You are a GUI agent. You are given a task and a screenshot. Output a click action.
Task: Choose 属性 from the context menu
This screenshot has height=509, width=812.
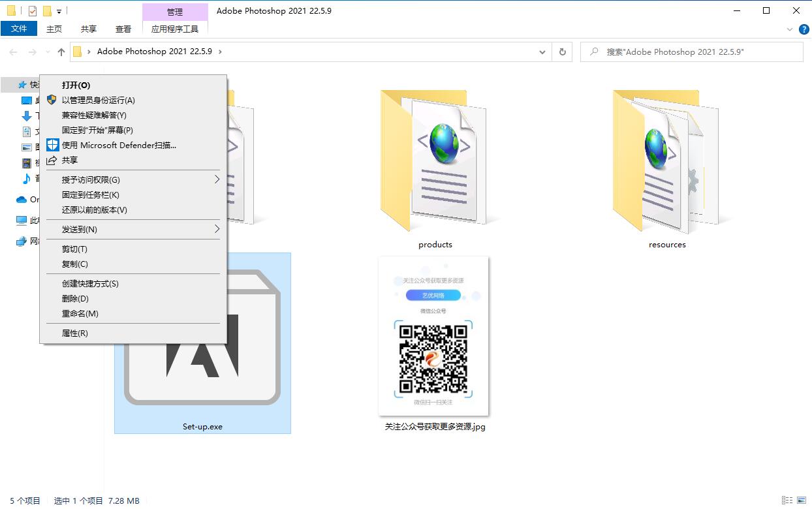[x=76, y=333]
